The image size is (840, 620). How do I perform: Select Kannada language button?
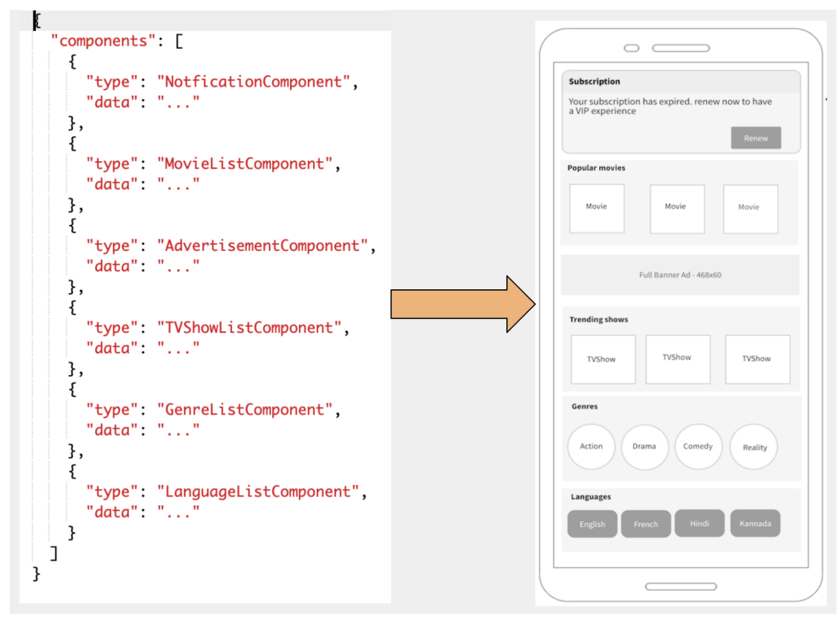[x=756, y=523]
